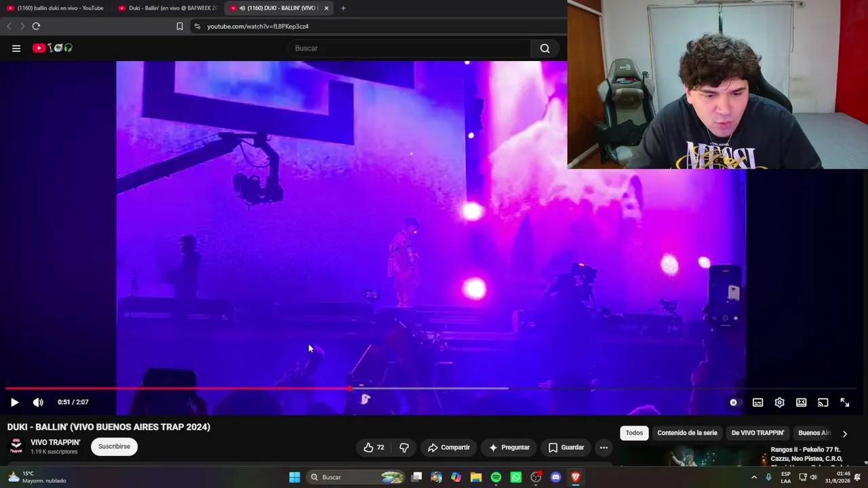Screen dimensions: 868x488
Task: Go back in the browser
Action: pos(9,26)
